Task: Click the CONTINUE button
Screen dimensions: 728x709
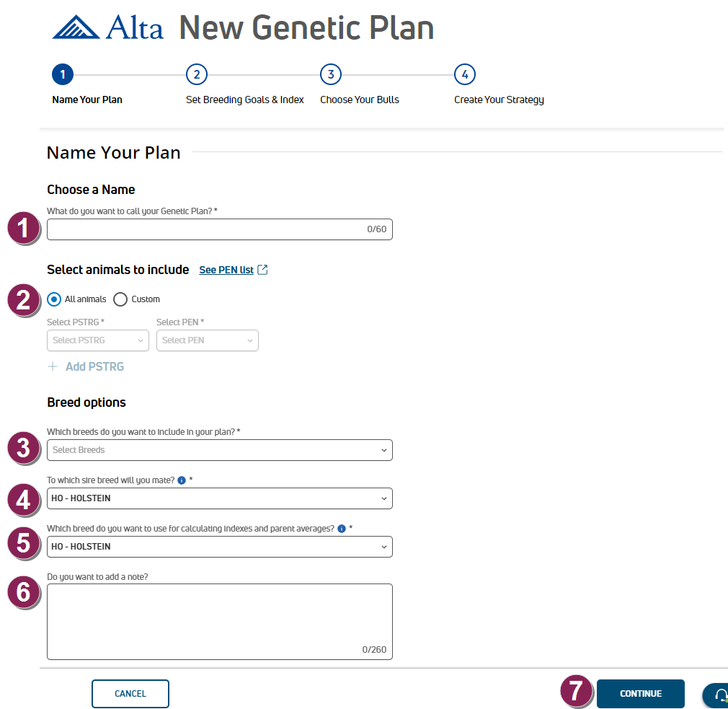Action: pos(640,694)
